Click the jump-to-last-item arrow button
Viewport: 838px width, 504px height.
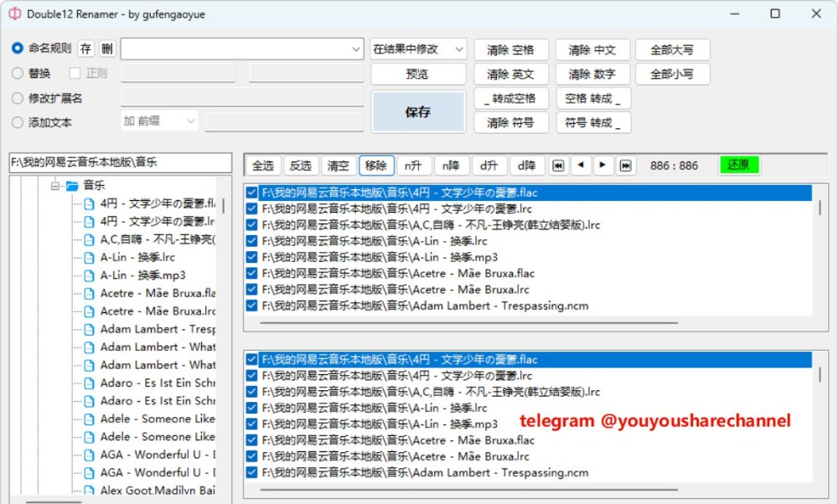pyautogui.click(x=625, y=166)
